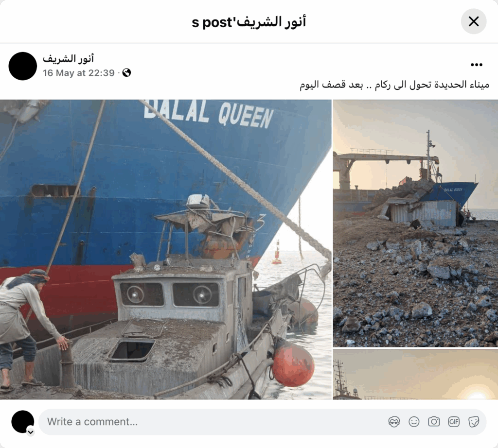Open the 16 May at 22:39 timestamp link

(79, 73)
